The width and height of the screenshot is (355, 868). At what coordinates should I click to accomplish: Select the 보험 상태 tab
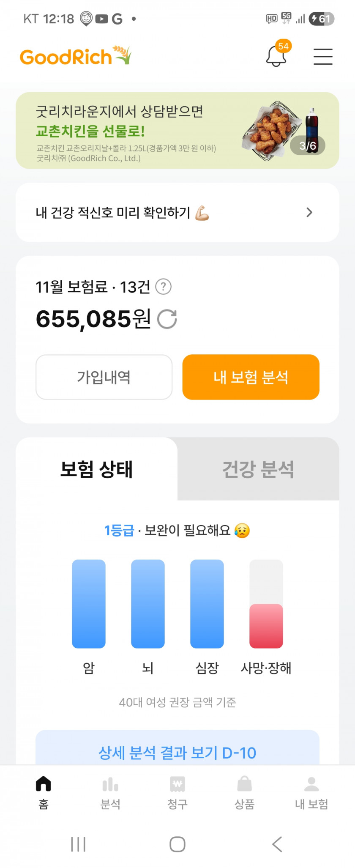coord(97,469)
